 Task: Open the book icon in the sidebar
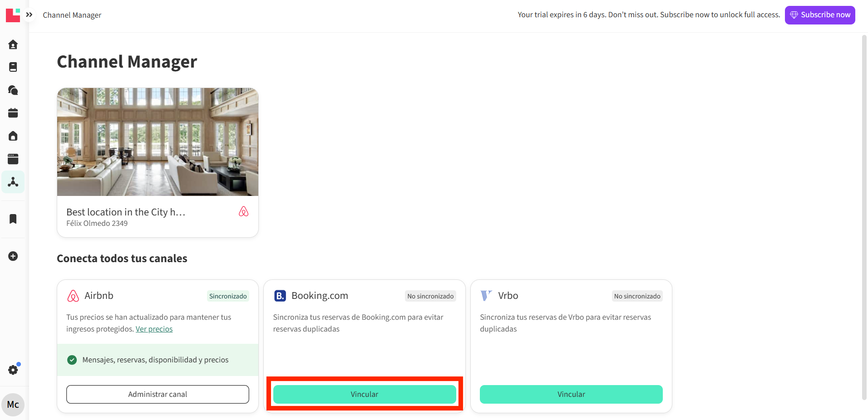coord(13,67)
